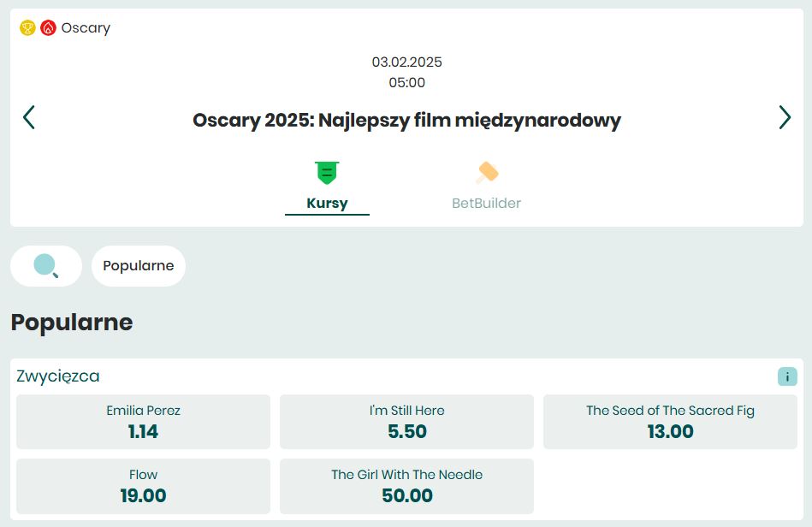
Task: Open search with the magnifier icon
Action: pyautogui.click(x=45, y=265)
